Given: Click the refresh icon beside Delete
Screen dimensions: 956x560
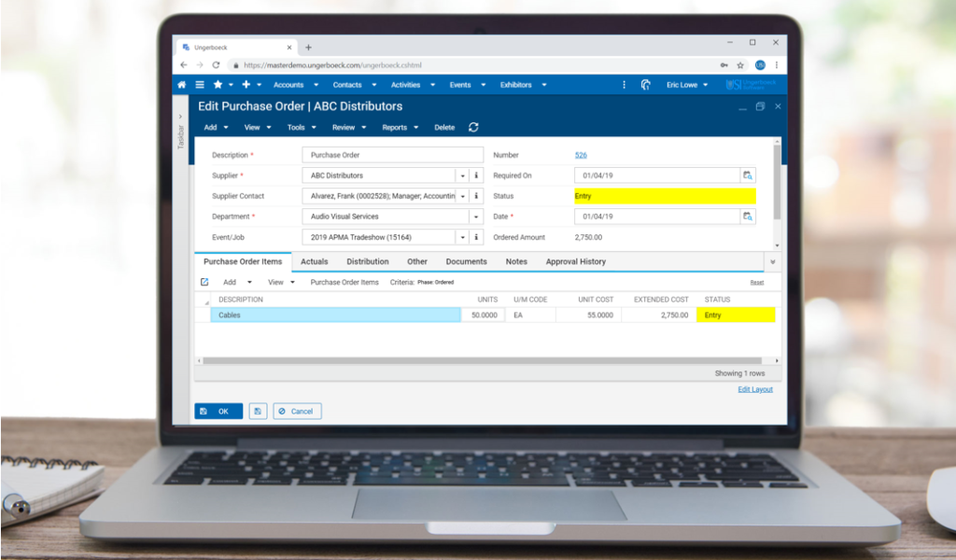Looking at the screenshot, I should 473,127.
